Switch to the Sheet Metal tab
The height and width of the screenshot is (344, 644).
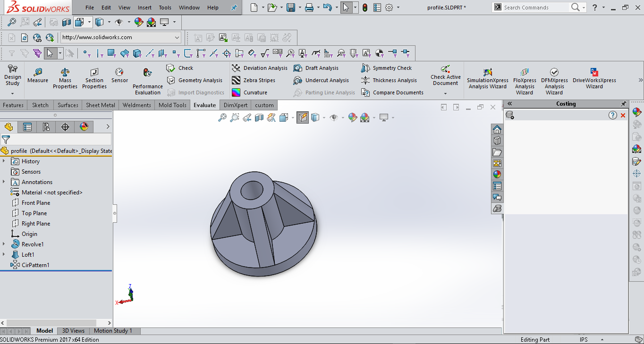click(101, 105)
